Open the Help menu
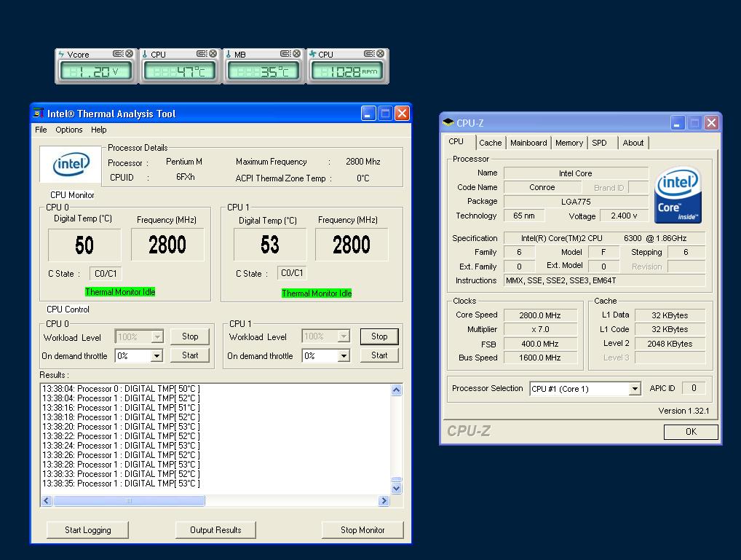The image size is (741, 560). [99, 130]
